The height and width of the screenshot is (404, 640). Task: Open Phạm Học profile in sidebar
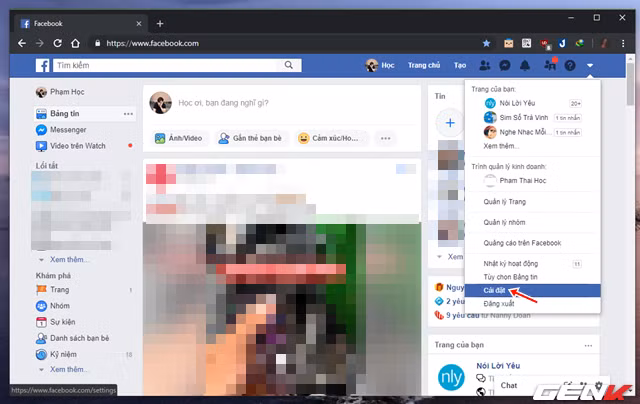click(x=60, y=92)
